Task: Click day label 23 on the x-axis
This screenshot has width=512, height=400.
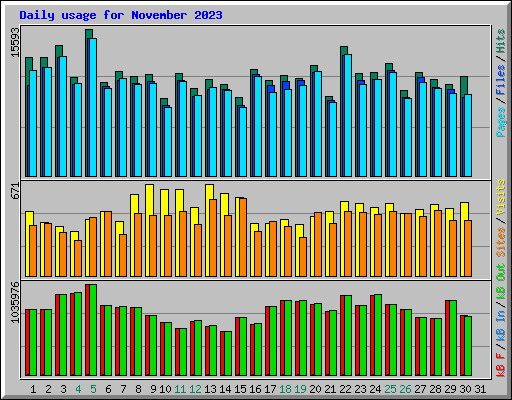Action: pyautogui.click(x=360, y=389)
